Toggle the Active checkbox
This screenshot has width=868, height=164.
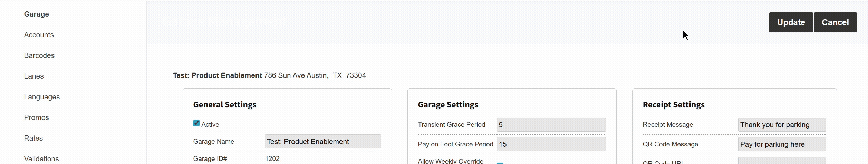(x=196, y=123)
